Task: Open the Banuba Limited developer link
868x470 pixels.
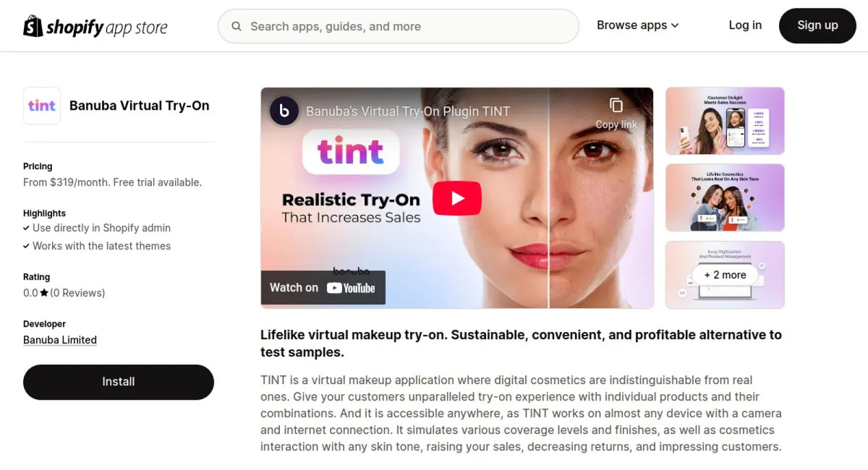Action: click(60, 340)
